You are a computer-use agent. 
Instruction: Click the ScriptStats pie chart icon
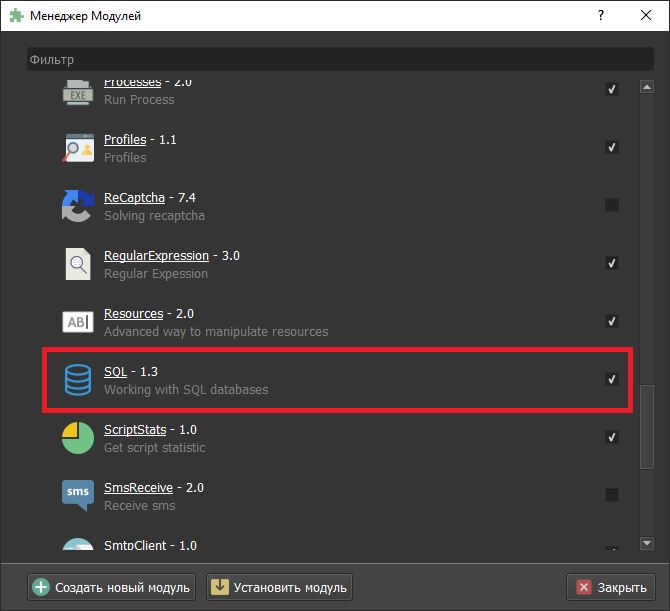point(77,438)
